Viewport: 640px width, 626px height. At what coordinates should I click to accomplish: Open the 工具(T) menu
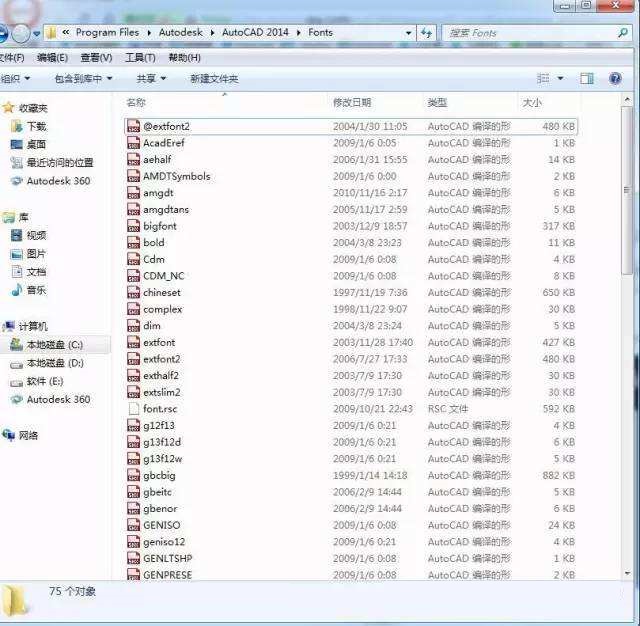[140, 58]
